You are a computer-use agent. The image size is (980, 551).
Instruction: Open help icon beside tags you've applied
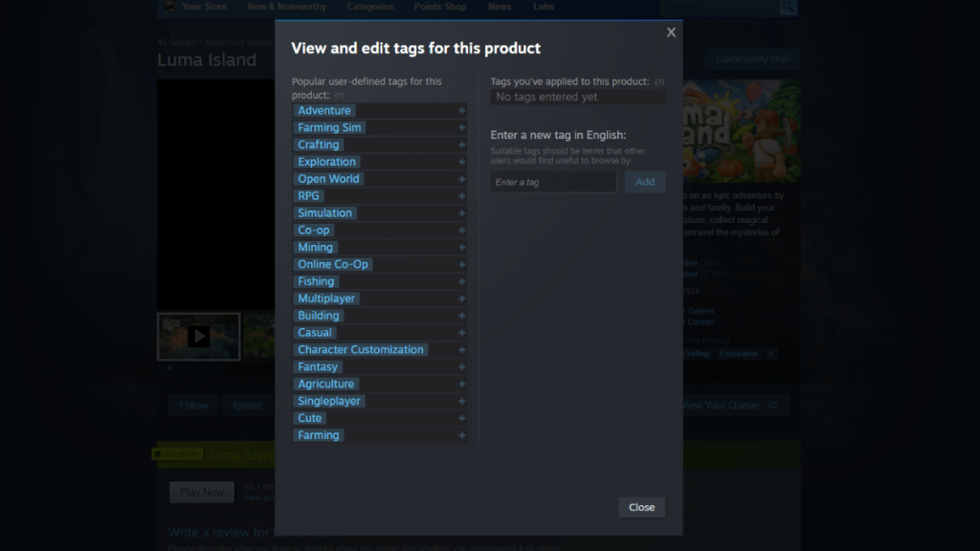658,82
